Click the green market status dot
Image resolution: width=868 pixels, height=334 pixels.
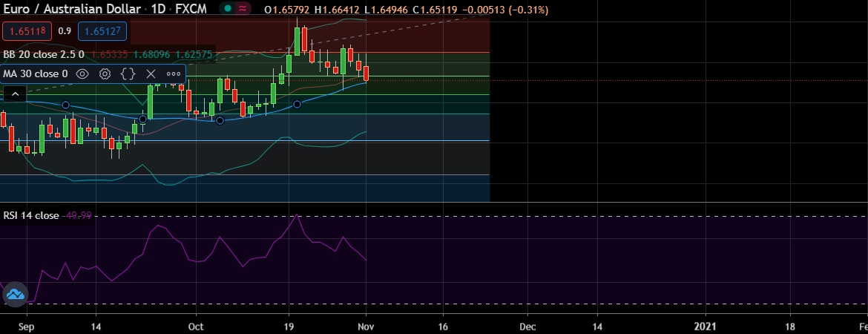click(228, 10)
